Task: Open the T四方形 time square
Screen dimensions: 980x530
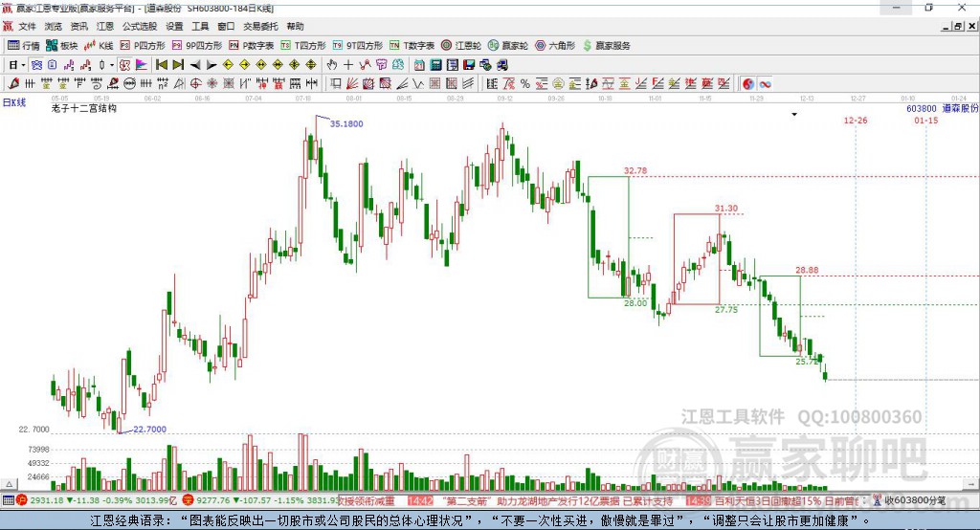Action: click(x=303, y=46)
